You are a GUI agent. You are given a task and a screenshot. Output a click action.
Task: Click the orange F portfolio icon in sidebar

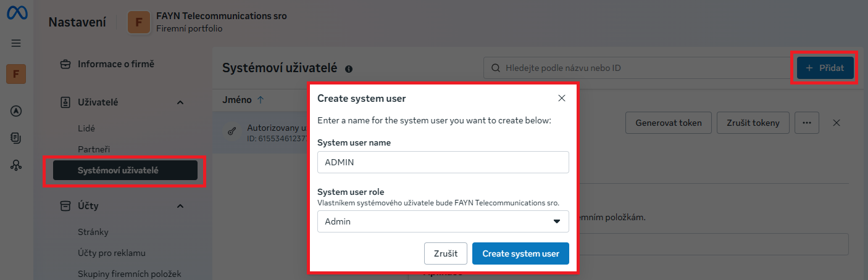tap(16, 75)
